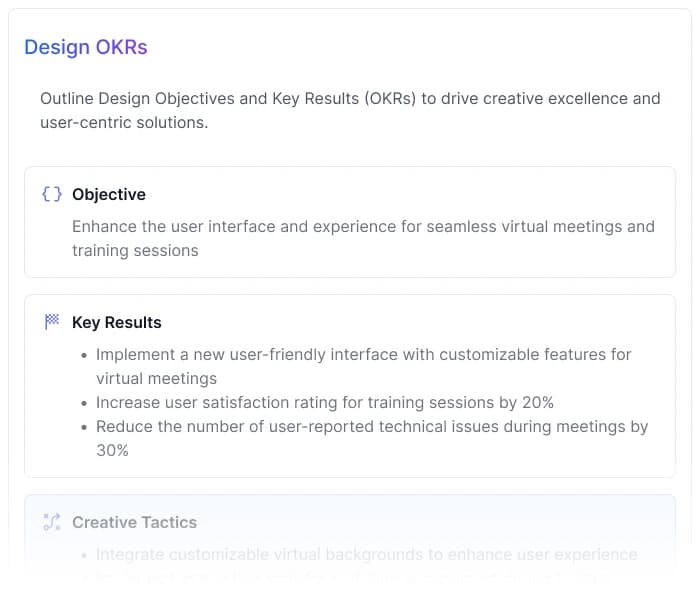The height and width of the screenshot is (600, 700).
Task: Click the bullet dot before 'Reduce the number'
Action: [83, 427]
